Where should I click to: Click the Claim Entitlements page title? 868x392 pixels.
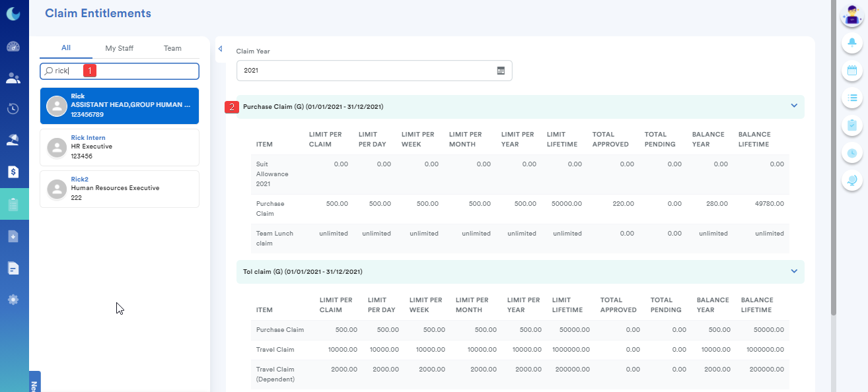[x=98, y=13]
